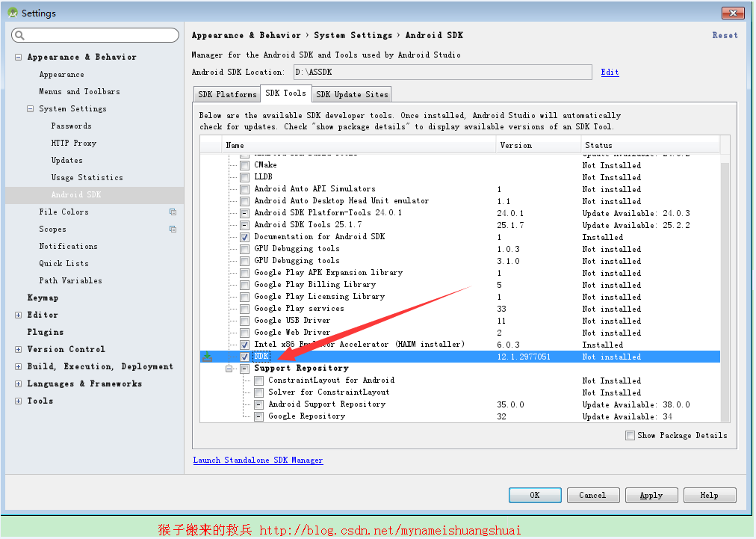The height and width of the screenshot is (539, 756).
Task: Click NDK version 12.1.2977051 cell
Action: tap(524, 357)
